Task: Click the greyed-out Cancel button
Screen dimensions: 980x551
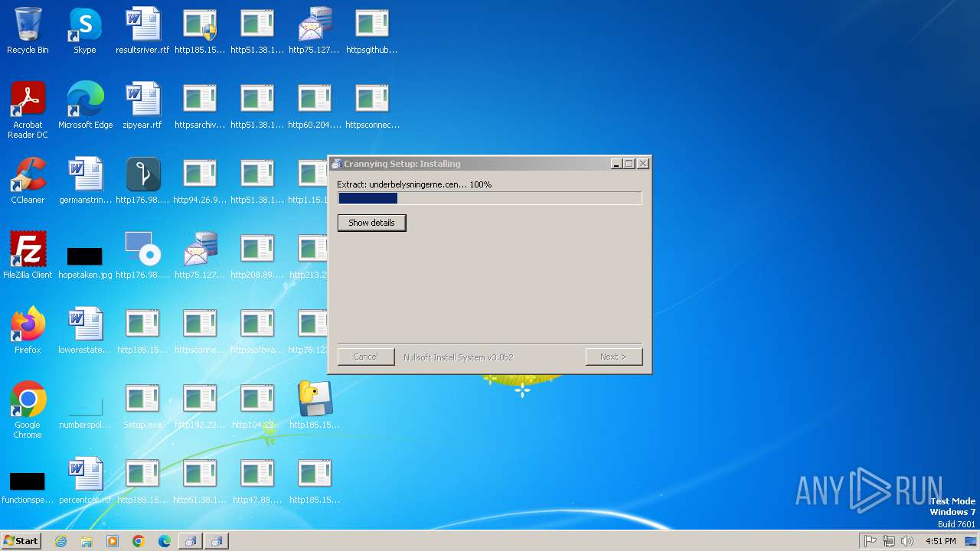Action: [366, 357]
